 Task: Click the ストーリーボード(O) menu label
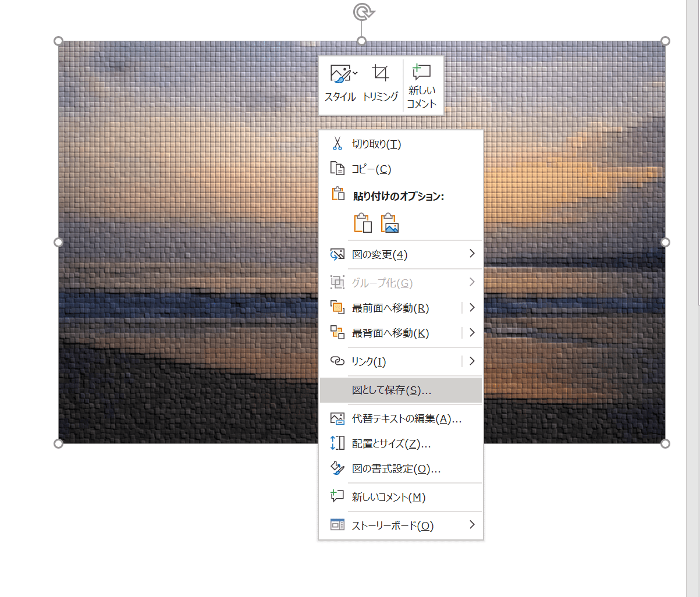393,526
